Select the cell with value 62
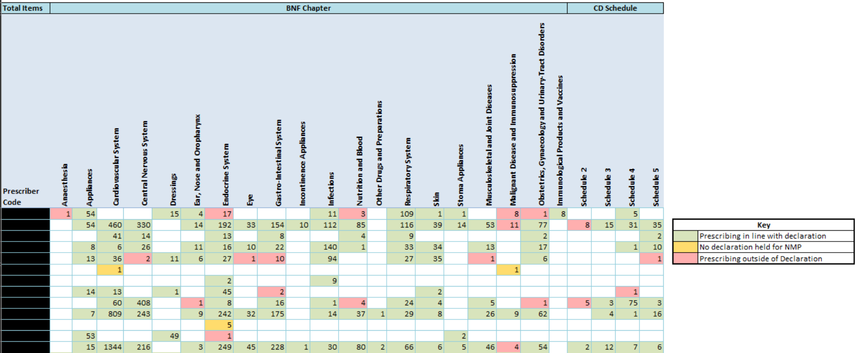 [535, 314]
